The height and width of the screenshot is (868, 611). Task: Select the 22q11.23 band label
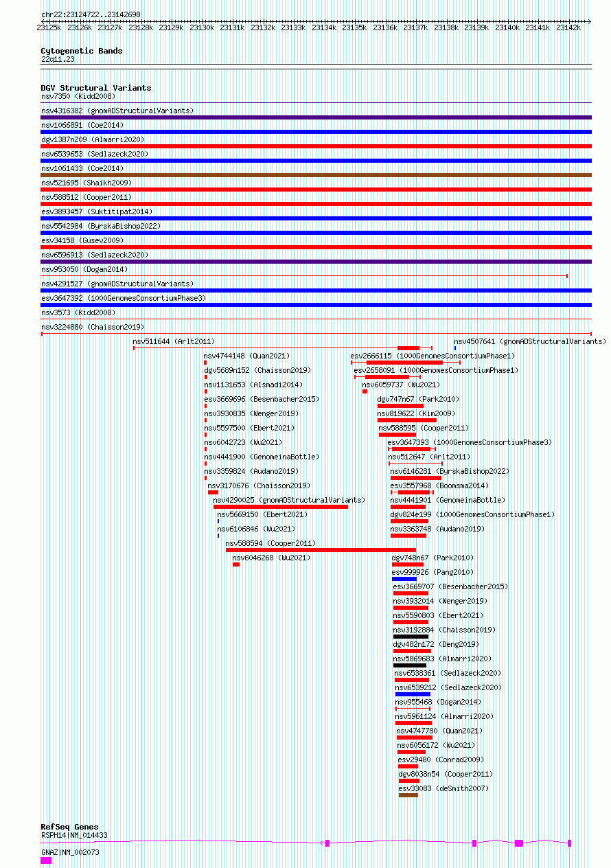point(58,59)
